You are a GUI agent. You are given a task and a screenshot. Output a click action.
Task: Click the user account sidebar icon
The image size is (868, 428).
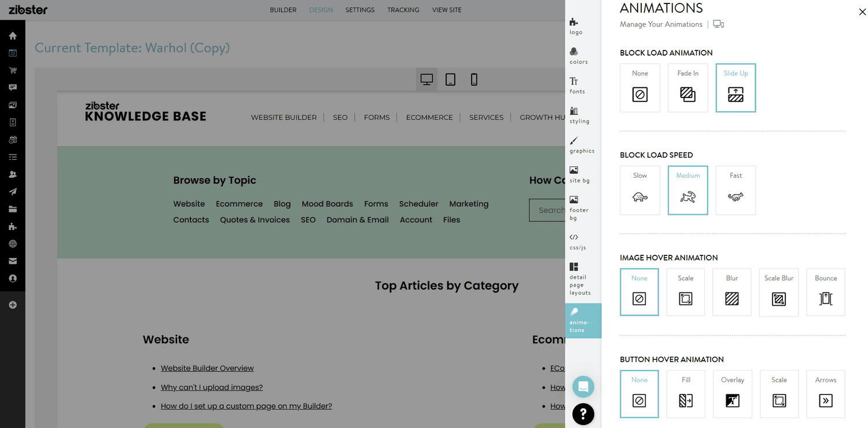[x=13, y=279]
